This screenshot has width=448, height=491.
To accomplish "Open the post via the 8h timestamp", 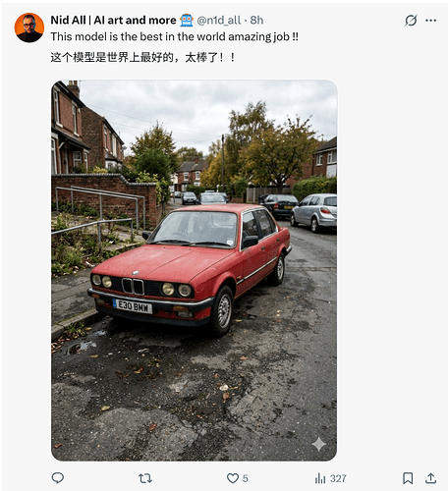I will pyautogui.click(x=256, y=21).
